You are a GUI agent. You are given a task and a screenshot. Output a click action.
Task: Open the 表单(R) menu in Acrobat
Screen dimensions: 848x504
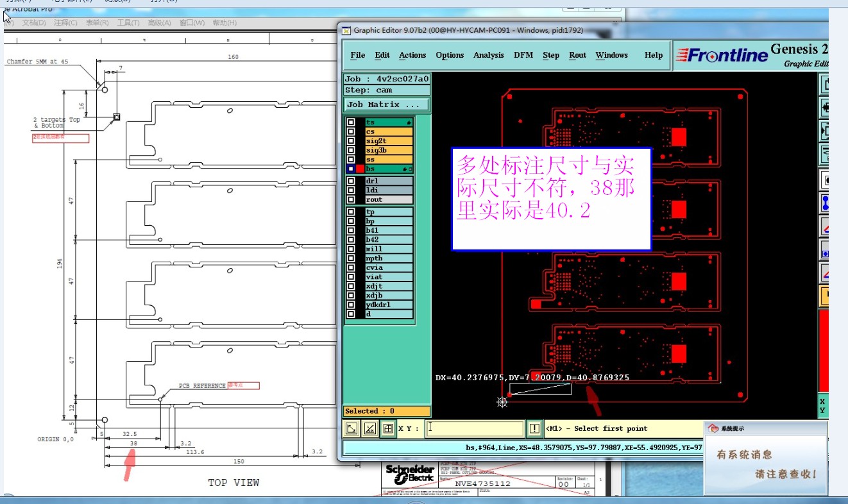[97, 23]
